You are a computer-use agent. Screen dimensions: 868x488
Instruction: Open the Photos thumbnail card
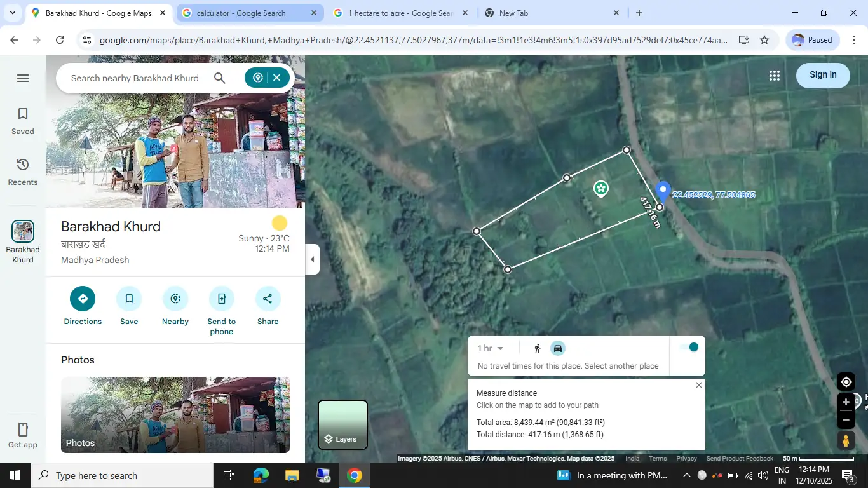[x=175, y=415]
